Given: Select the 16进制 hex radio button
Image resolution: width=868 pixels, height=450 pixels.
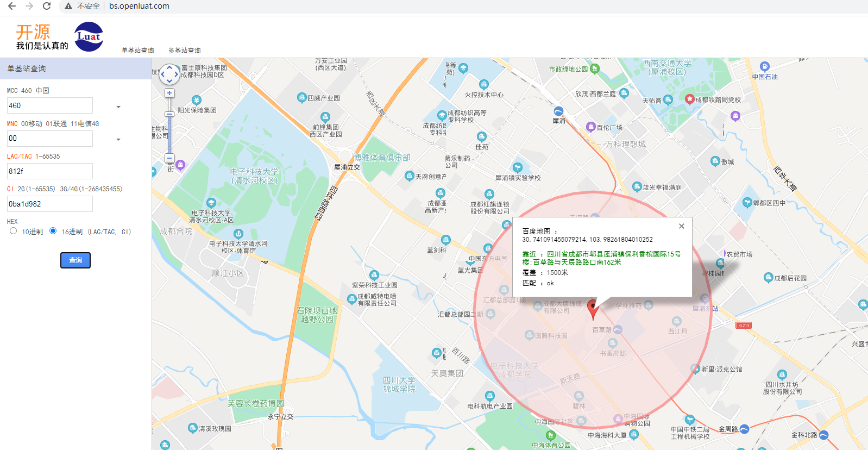Looking at the screenshot, I should coord(53,231).
